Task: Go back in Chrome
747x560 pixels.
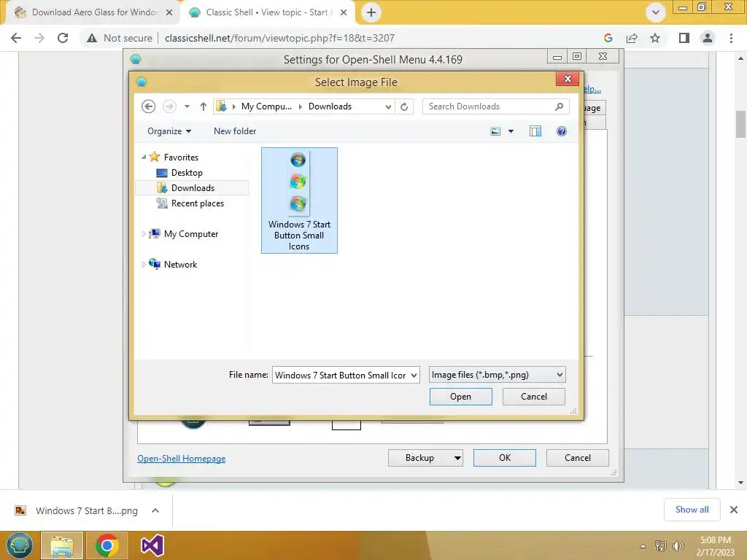Action: [x=16, y=38]
